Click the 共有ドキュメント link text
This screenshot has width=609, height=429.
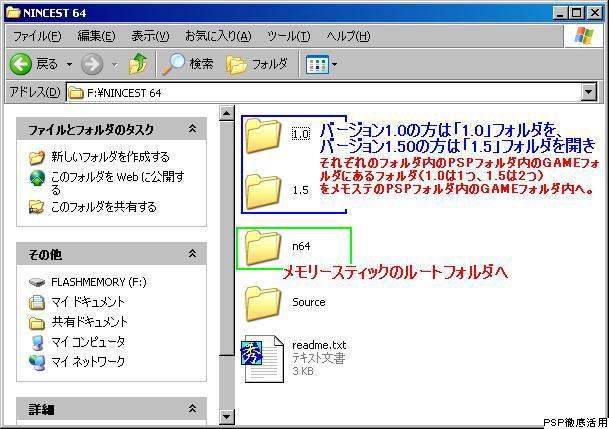[89, 322]
